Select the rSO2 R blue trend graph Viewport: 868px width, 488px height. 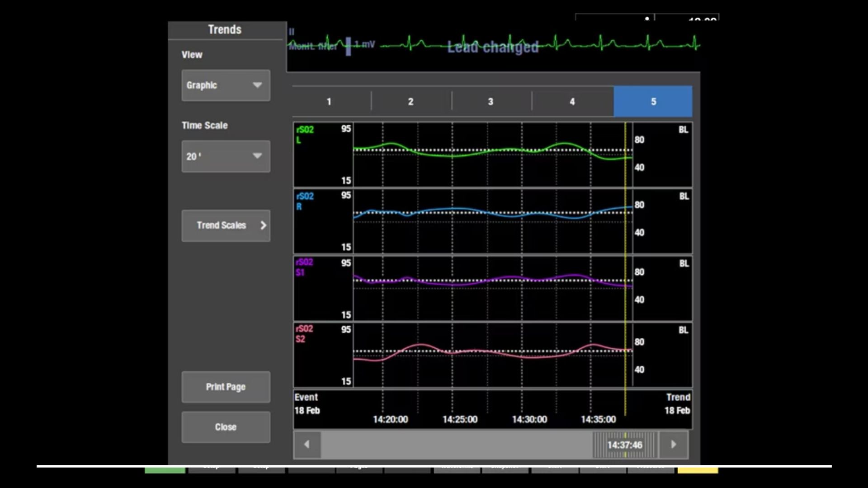pos(493,221)
